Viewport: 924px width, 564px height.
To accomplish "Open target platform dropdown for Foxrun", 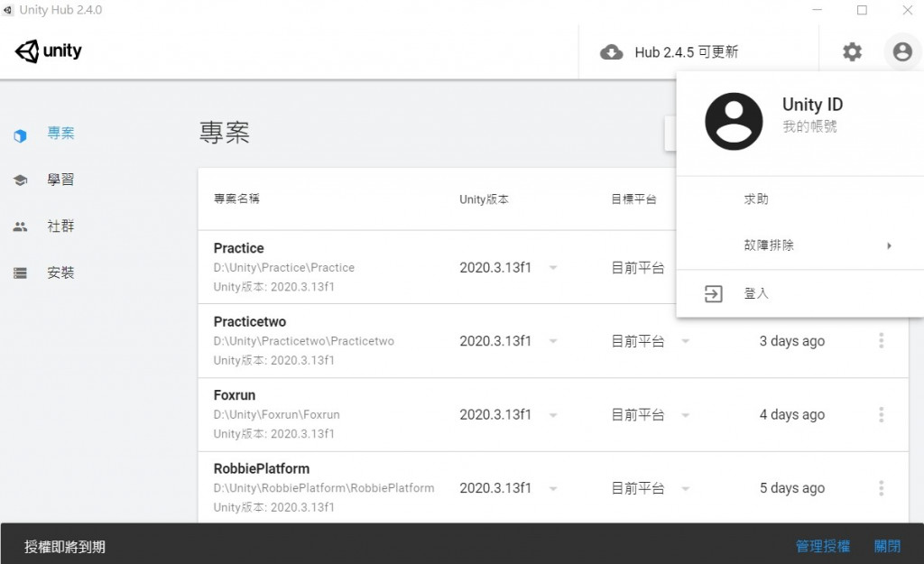I will tap(686, 415).
